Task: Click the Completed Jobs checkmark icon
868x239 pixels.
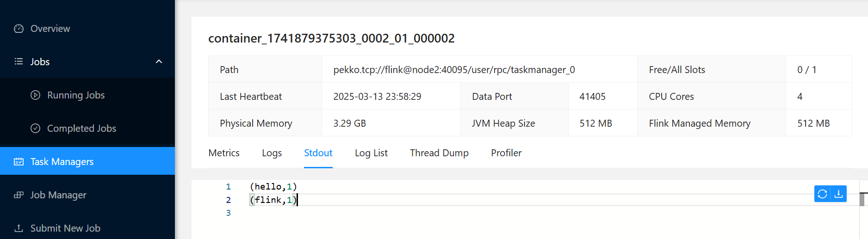Action: pos(35,129)
